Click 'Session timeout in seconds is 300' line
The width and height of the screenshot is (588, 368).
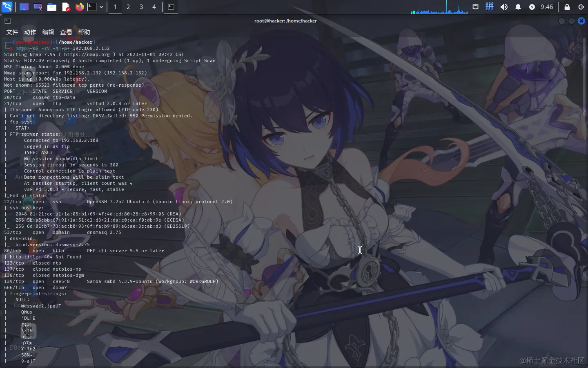tap(71, 165)
